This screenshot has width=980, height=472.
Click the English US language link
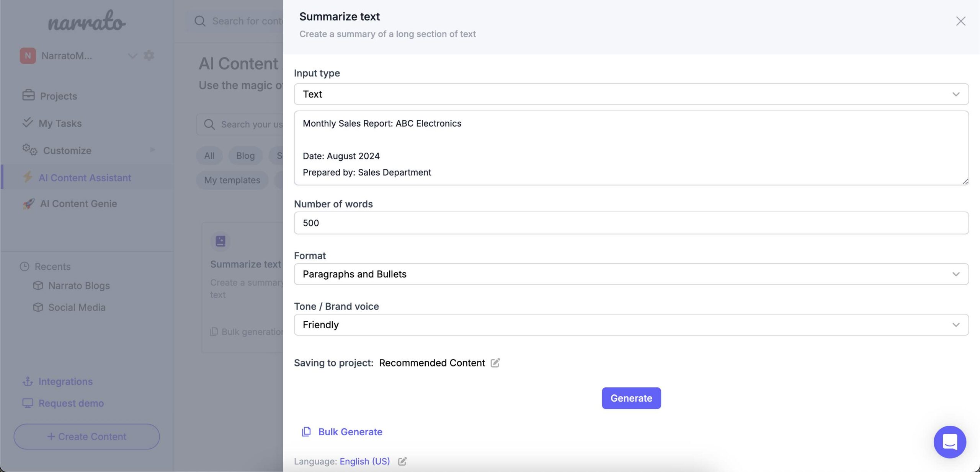coord(364,461)
